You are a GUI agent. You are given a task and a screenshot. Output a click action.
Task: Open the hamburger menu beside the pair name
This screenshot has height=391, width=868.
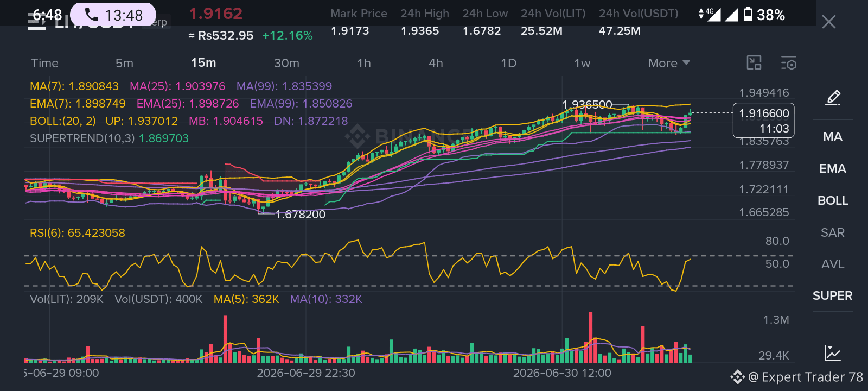click(36, 22)
